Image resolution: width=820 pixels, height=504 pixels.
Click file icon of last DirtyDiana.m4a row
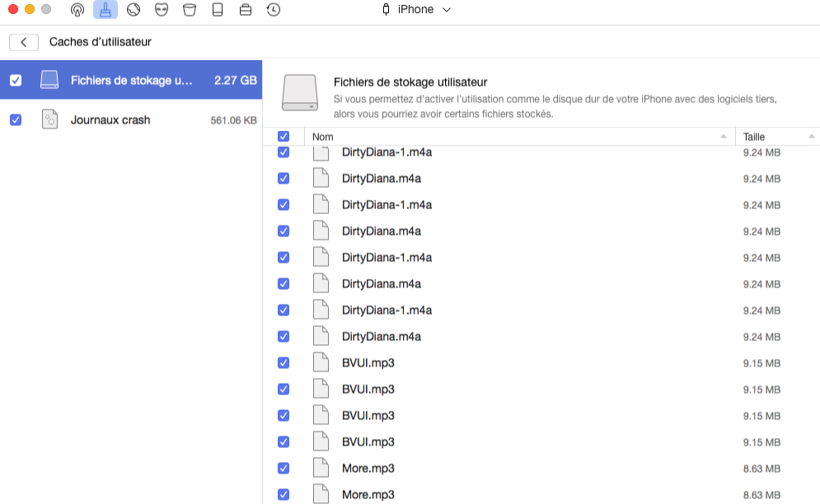[321, 336]
